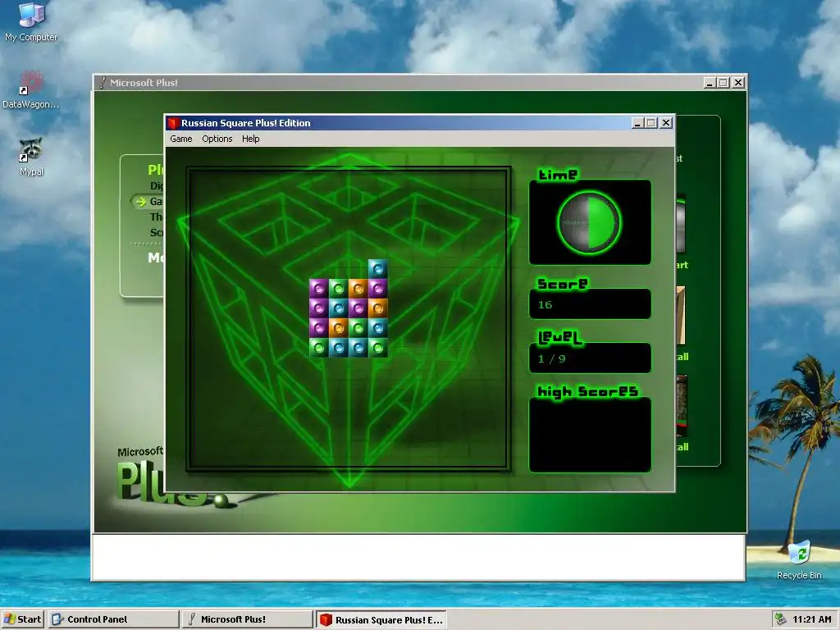Image resolution: width=840 pixels, height=630 pixels.
Task: Switch to Control Panel taskbar button
Action: coord(113,619)
